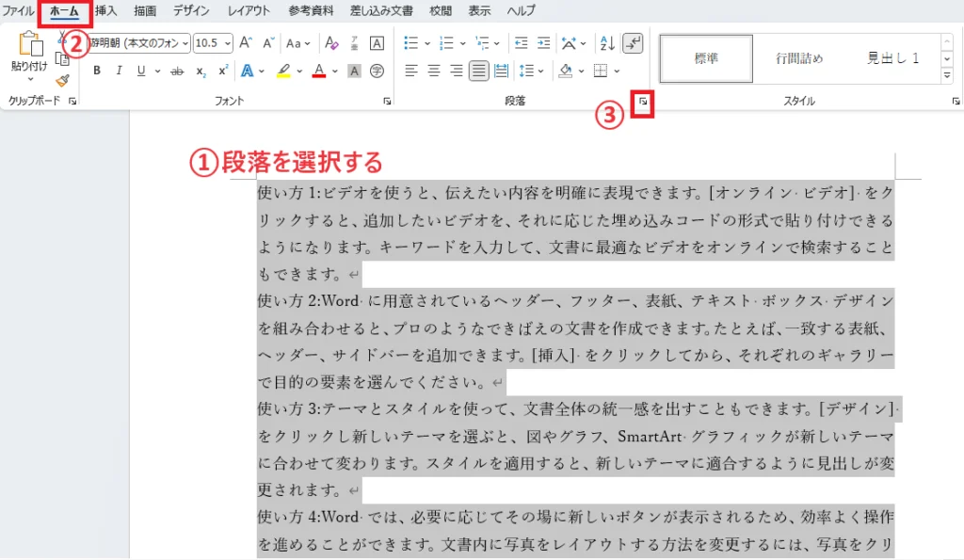Apply borders with the border grid icon

click(601, 72)
